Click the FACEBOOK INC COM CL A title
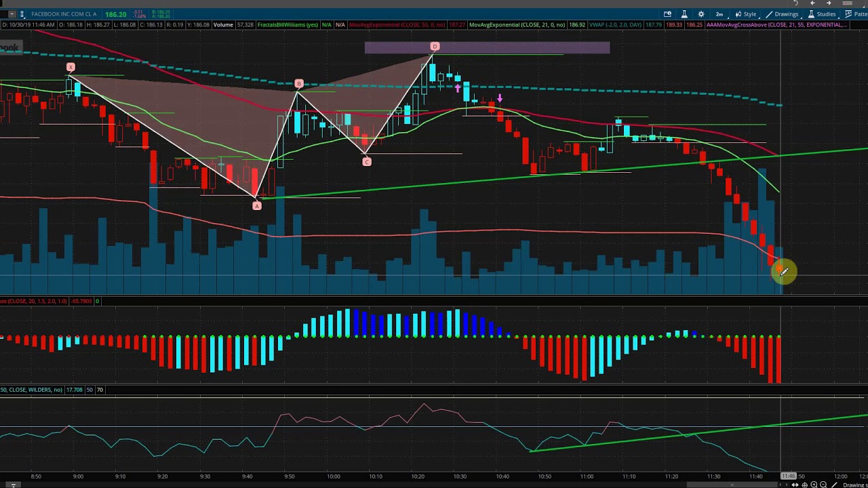 [x=64, y=14]
